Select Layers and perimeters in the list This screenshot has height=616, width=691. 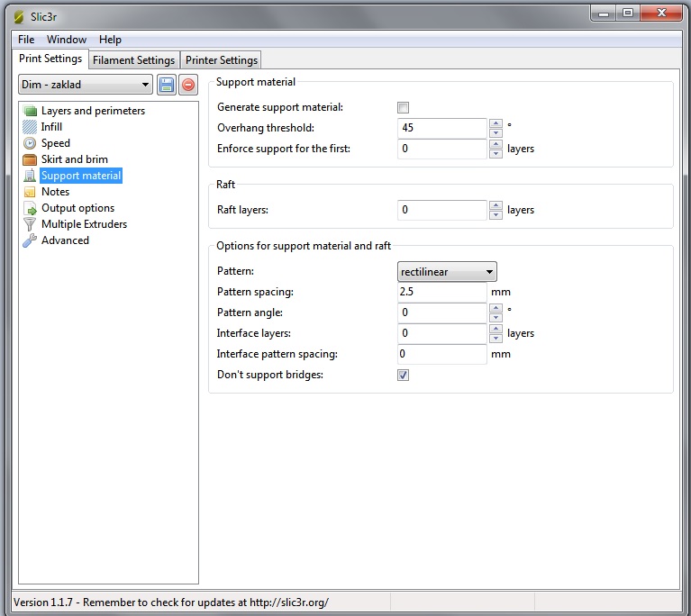pos(93,111)
